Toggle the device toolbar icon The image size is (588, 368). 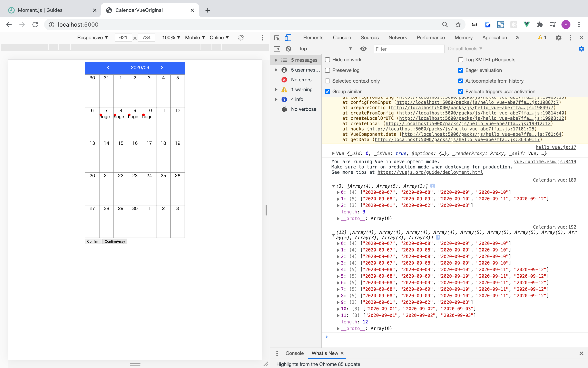(x=288, y=38)
